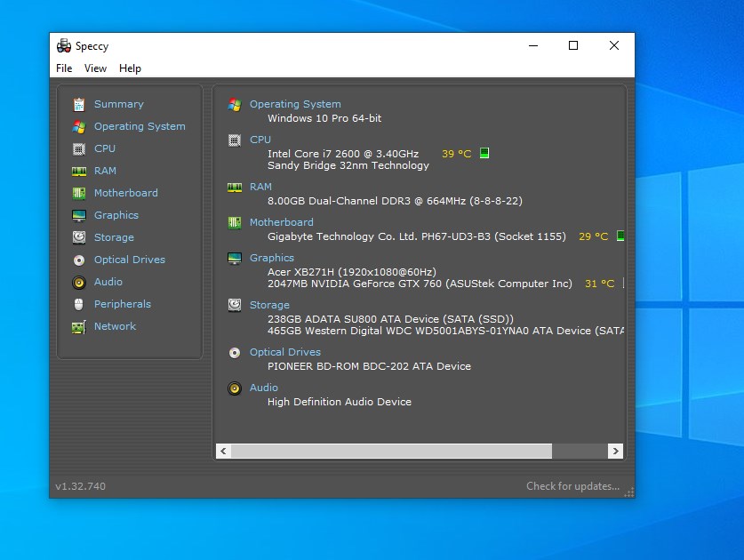
Task: Click the horizontal scrollbar thumb
Action: (391, 452)
